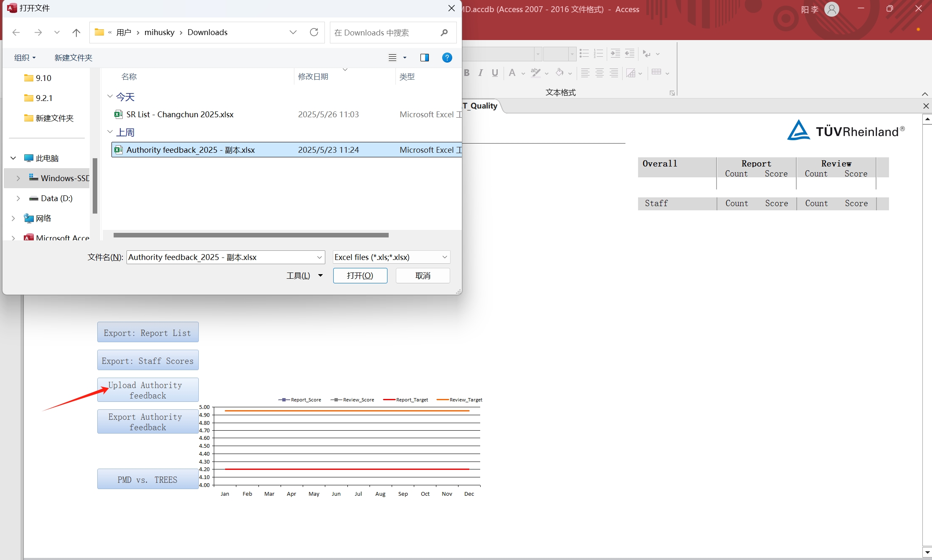
Task: Click Export: Staff Scores button
Action: tap(148, 360)
